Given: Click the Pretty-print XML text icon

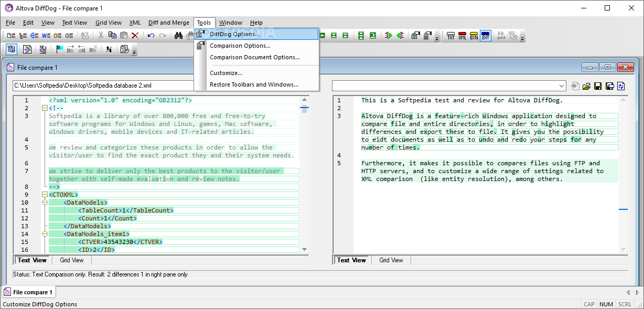Looking at the screenshot, I should pos(27,49).
